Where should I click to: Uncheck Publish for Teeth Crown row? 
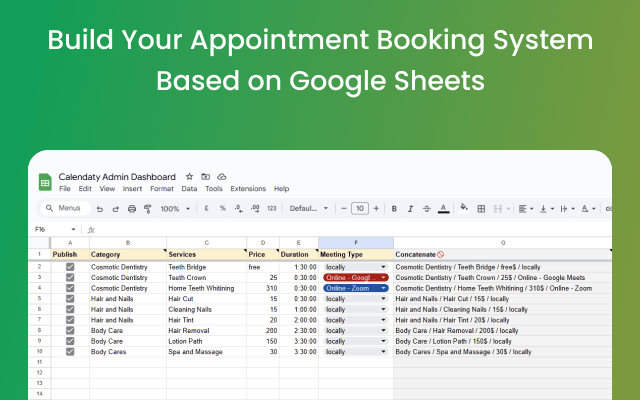70,278
